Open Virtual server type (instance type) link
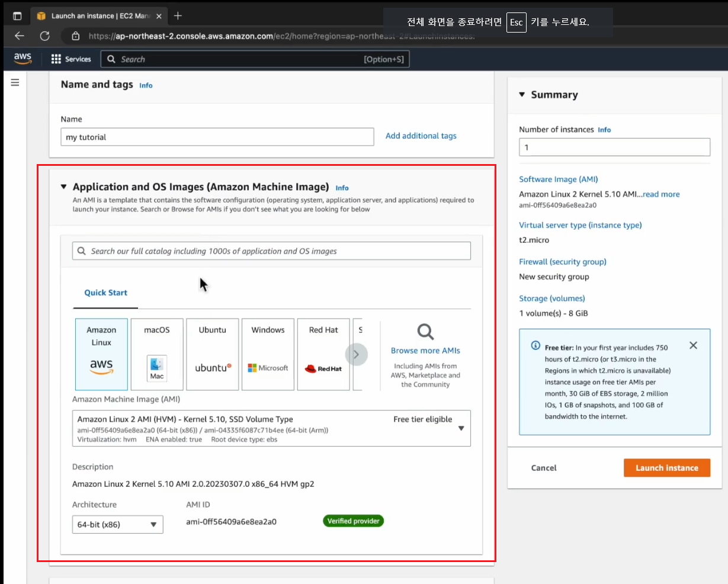728x584 pixels. click(581, 225)
